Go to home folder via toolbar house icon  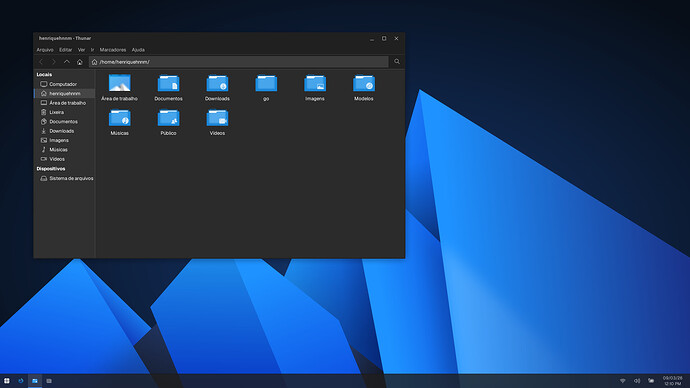(x=80, y=62)
